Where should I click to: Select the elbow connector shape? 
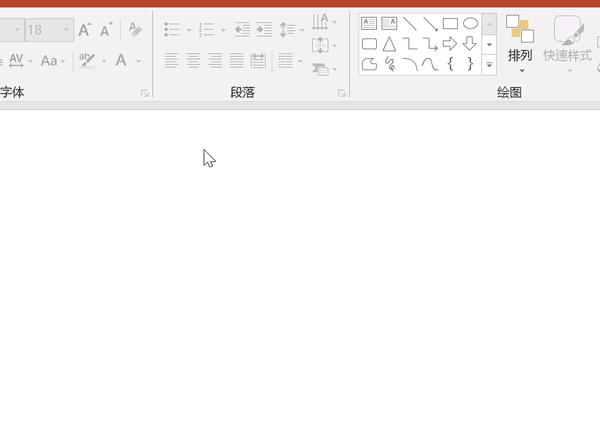coord(410,44)
